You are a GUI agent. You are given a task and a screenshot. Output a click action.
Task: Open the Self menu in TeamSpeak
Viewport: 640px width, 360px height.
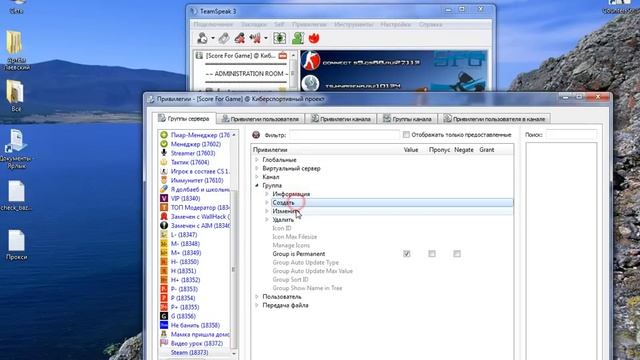point(279,24)
